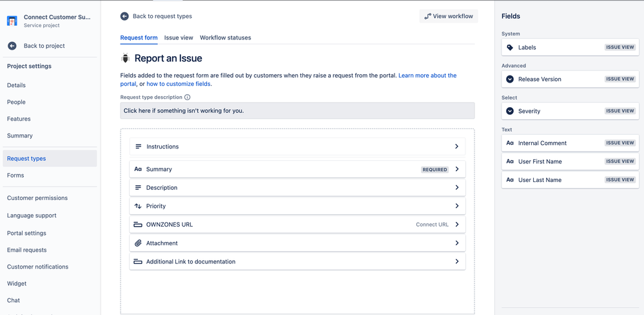This screenshot has width=644, height=315.
Task: Click the Severity select-type icon
Action: [x=510, y=111]
